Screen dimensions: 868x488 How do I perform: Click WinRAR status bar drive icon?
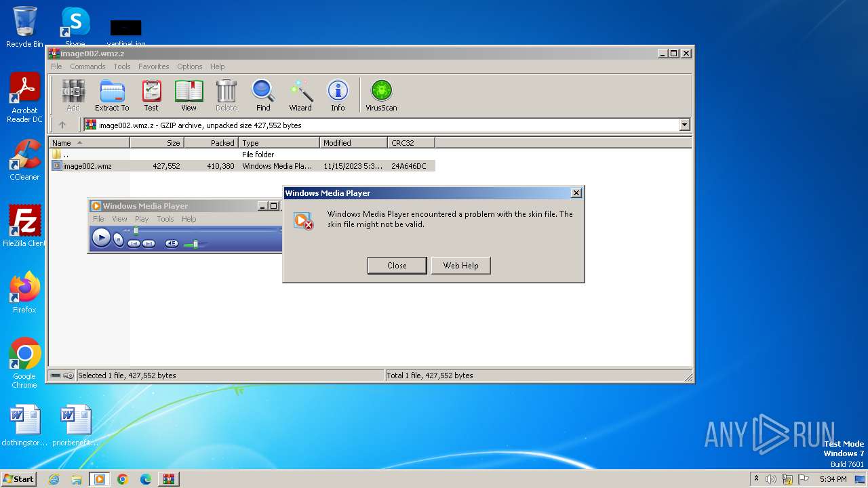[x=56, y=375]
